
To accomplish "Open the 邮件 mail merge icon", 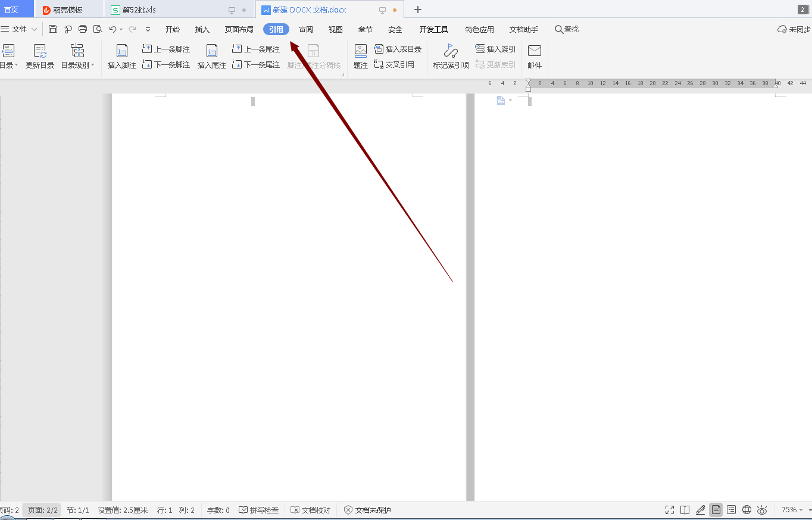I will click(x=534, y=52).
